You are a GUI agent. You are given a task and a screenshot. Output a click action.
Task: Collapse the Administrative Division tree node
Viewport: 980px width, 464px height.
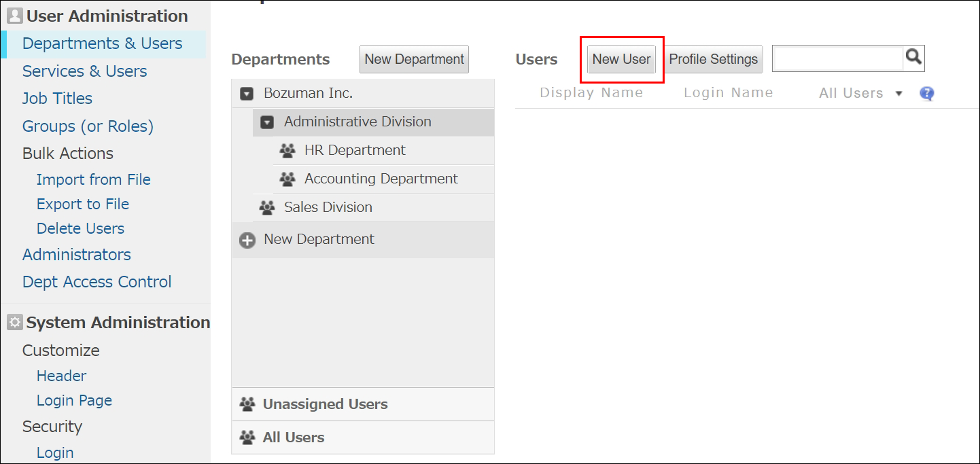266,122
